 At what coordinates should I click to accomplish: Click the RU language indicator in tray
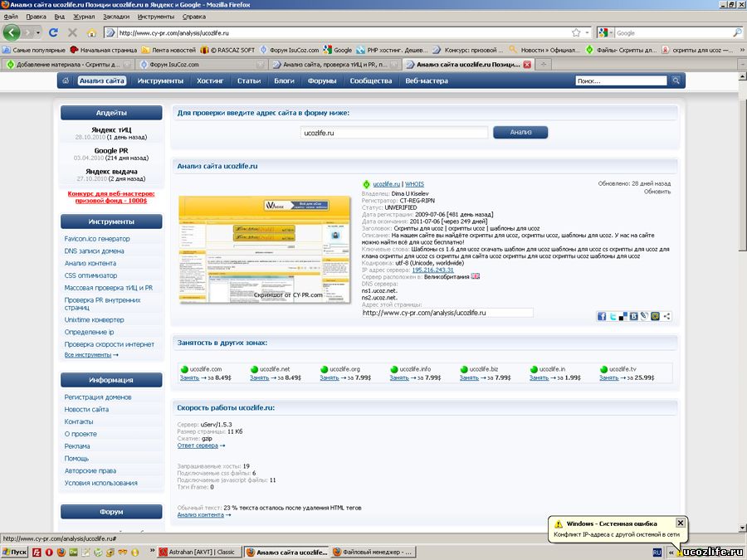[657, 553]
